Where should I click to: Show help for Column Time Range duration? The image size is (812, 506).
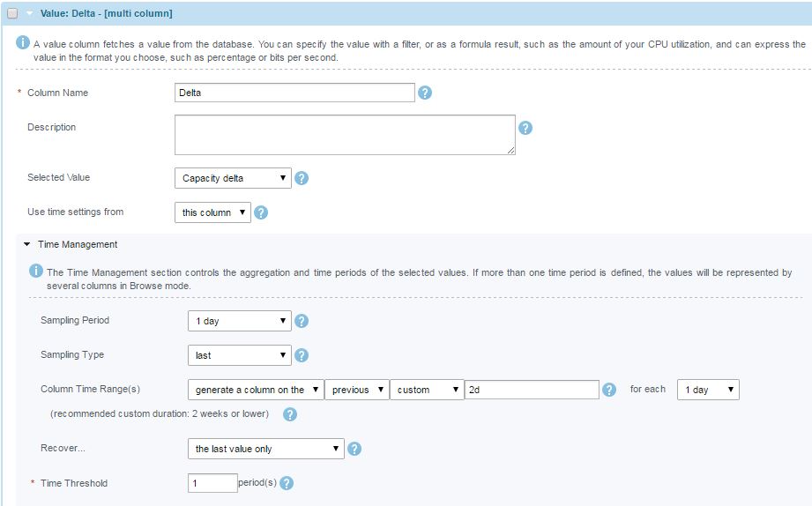(x=609, y=390)
